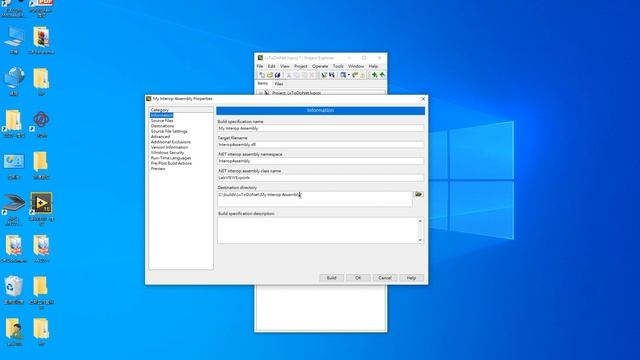This screenshot has height=360, width=640.
Task: Open the Help menu in Project Explorer
Action: coord(373,66)
